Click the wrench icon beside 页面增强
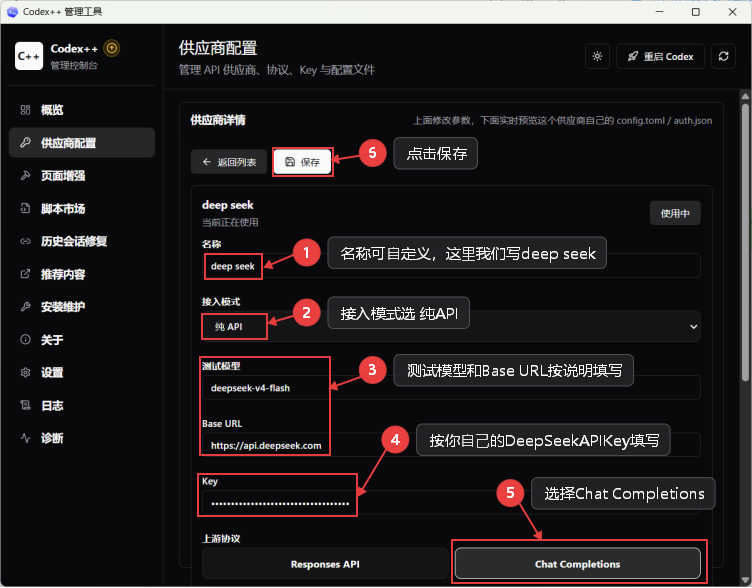Viewport: 752px width, 588px height. point(25,176)
